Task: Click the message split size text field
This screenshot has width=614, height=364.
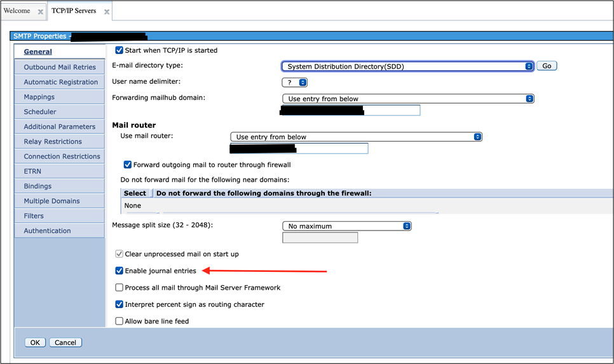Action: click(320, 238)
